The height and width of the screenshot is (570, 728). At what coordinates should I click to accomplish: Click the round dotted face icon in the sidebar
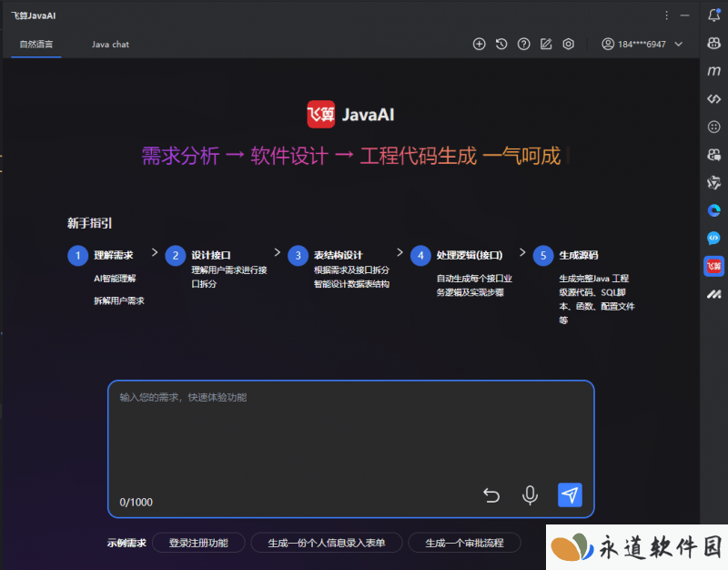coord(714,127)
